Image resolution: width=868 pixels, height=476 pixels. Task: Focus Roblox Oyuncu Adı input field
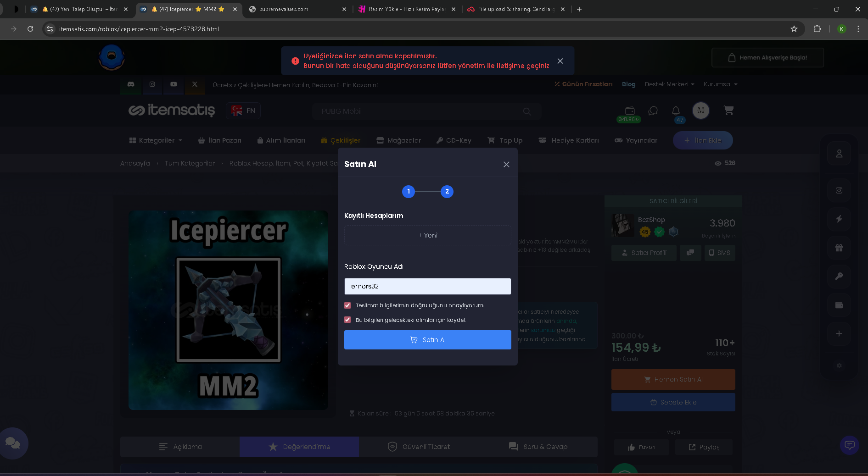pyautogui.click(x=428, y=286)
